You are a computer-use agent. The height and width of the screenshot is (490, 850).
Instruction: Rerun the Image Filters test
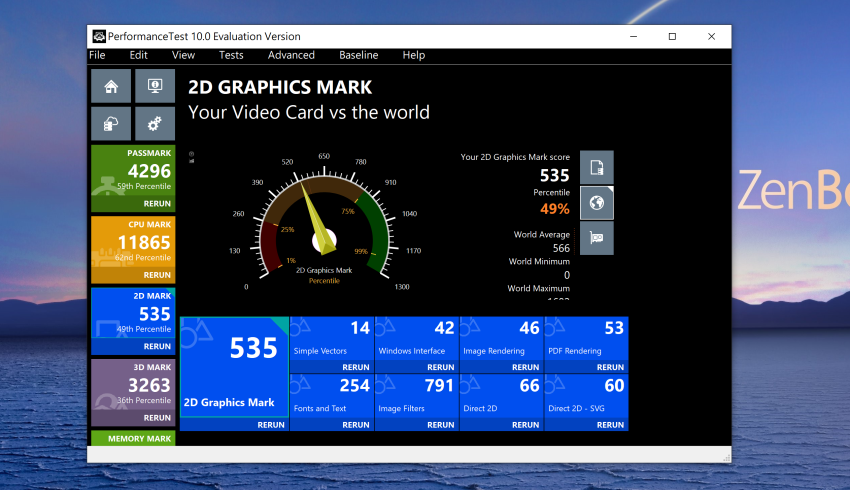pyautogui.click(x=441, y=425)
